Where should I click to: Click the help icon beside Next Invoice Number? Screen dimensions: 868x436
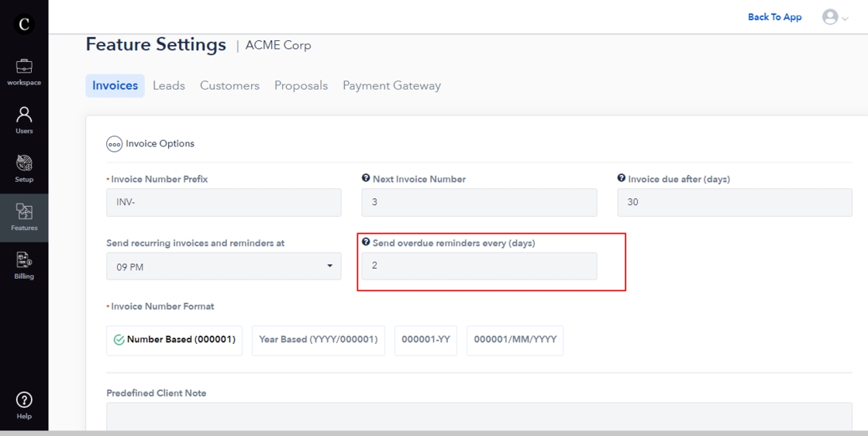coord(366,179)
